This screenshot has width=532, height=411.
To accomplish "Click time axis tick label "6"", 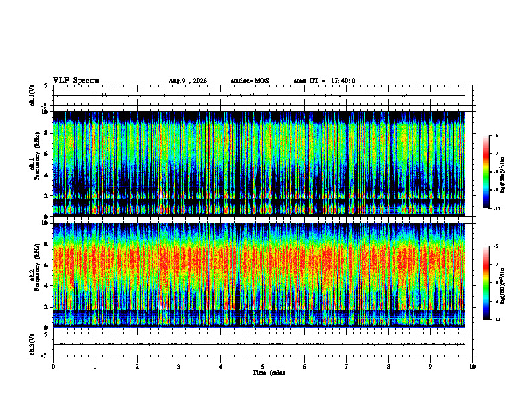I will click(305, 367).
